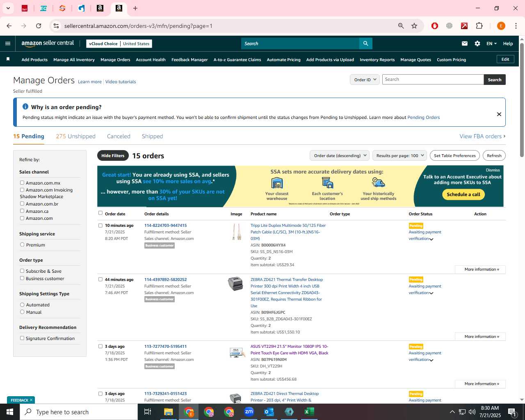525x420 pixels.
Task: Open Windows Start menu
Action: (x=10, y=412)
